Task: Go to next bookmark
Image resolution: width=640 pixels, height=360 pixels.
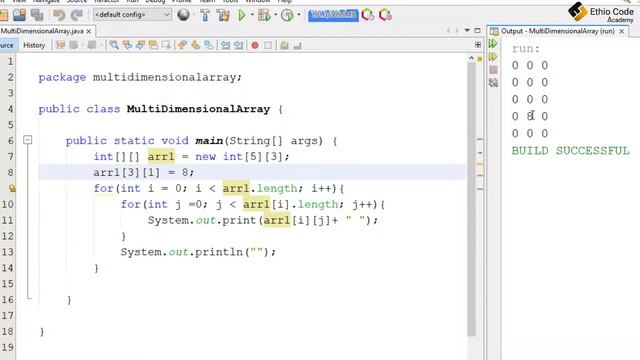Action: pyautogui.click(x=196, y=45)
